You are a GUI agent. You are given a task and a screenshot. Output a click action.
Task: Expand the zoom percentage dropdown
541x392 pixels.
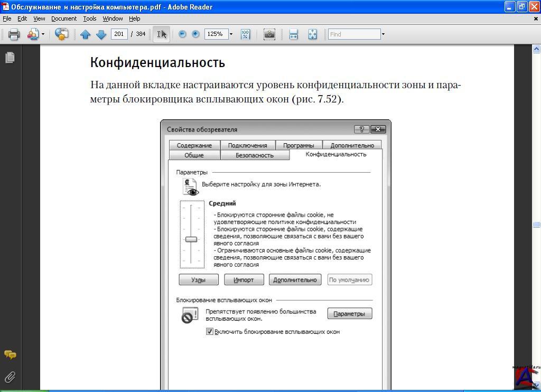[x=231, y=34]
